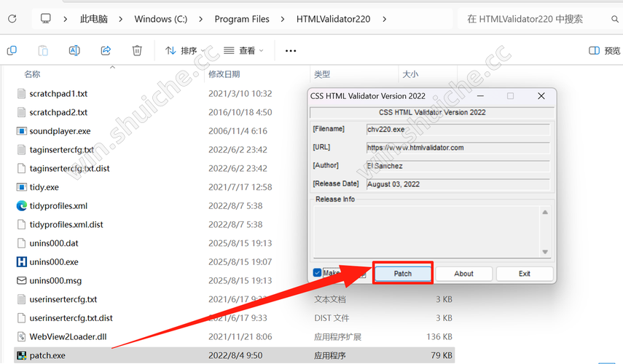Refresh the Explorer folder view
The image size is (623, 364).
[12, 19]
